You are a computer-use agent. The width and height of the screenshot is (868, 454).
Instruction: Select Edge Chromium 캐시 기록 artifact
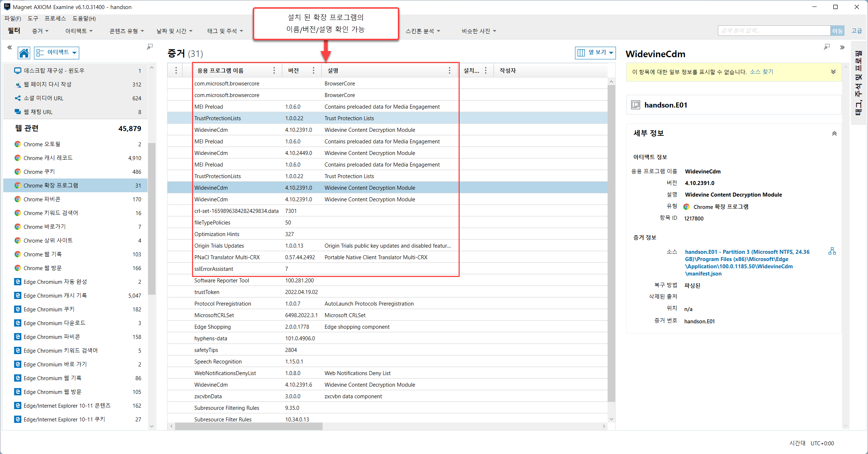(x=75, y=295)
